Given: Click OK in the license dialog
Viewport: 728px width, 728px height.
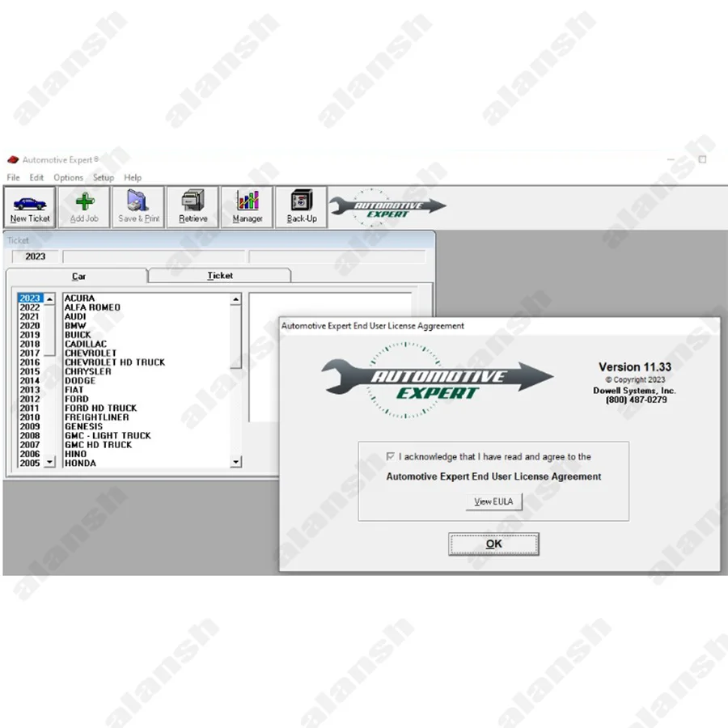Looking at the screenshot, I should point(493,544).
